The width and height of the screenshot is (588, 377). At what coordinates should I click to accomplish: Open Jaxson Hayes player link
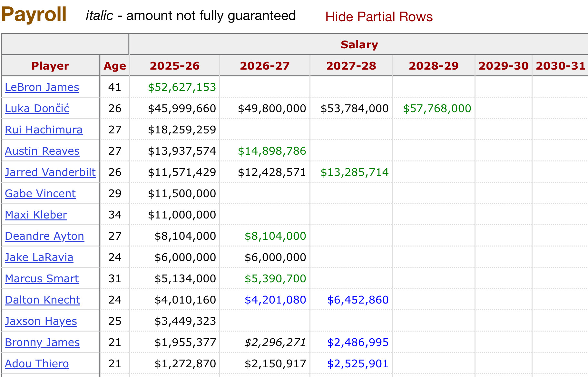point(41,321)
